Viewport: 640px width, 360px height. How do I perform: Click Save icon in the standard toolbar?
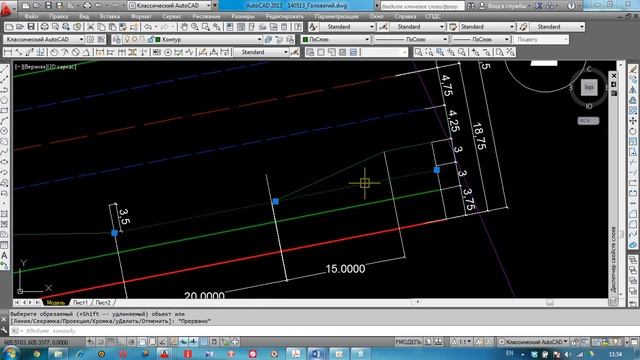coord(31,27)
